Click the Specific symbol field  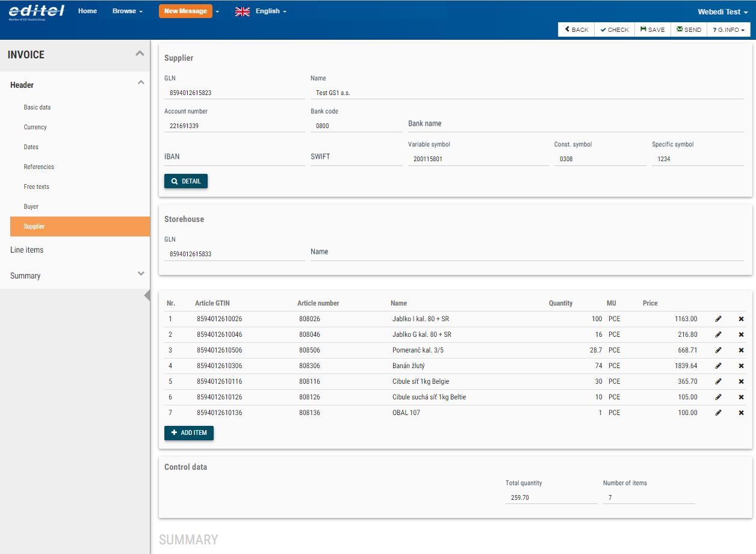698,159
